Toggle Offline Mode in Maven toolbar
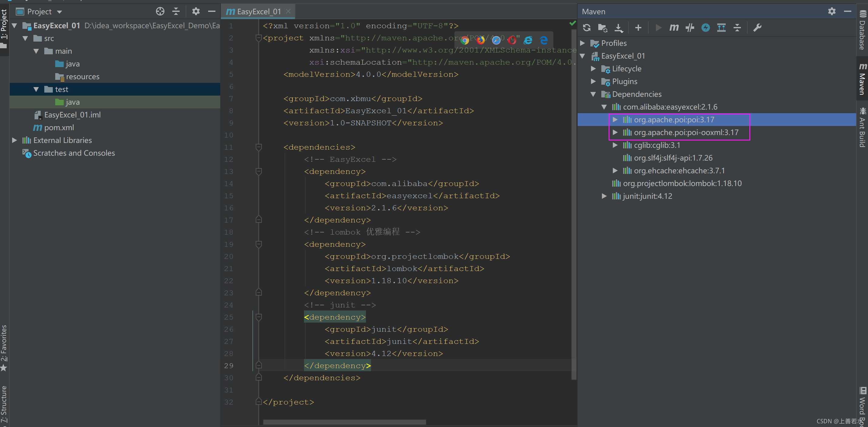The height and width of the screenshot is (427, 868). tap(690, 28)
